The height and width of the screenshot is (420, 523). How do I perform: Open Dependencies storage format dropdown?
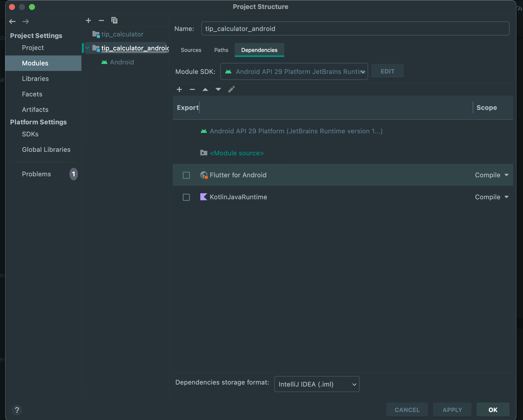(317, 384)
